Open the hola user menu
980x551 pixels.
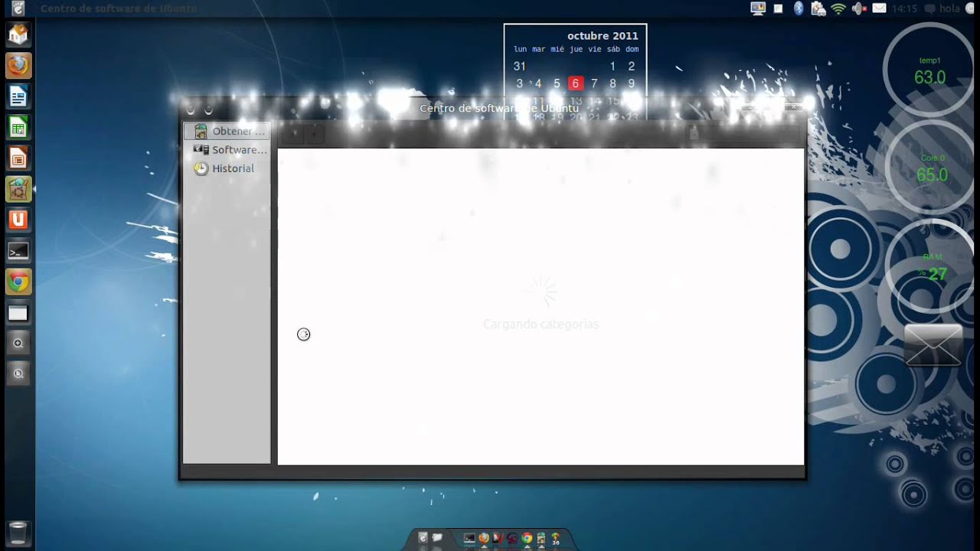coord(942,8)
